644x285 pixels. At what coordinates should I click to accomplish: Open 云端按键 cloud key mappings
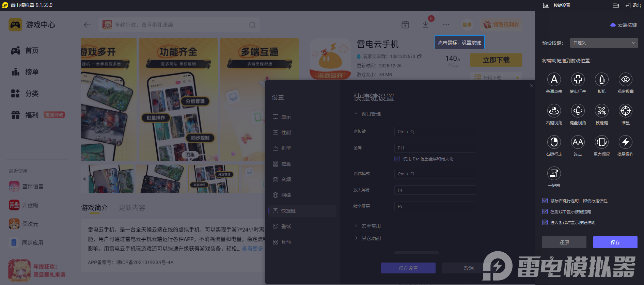[x=624, y=25]
